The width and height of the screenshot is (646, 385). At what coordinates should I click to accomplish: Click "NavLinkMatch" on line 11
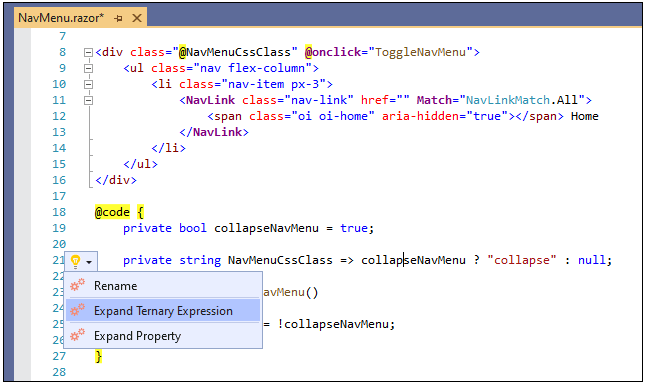click(508, 101)
